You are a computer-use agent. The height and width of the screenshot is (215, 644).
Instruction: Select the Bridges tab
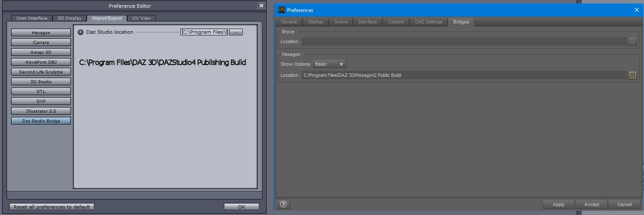[461, 22]
